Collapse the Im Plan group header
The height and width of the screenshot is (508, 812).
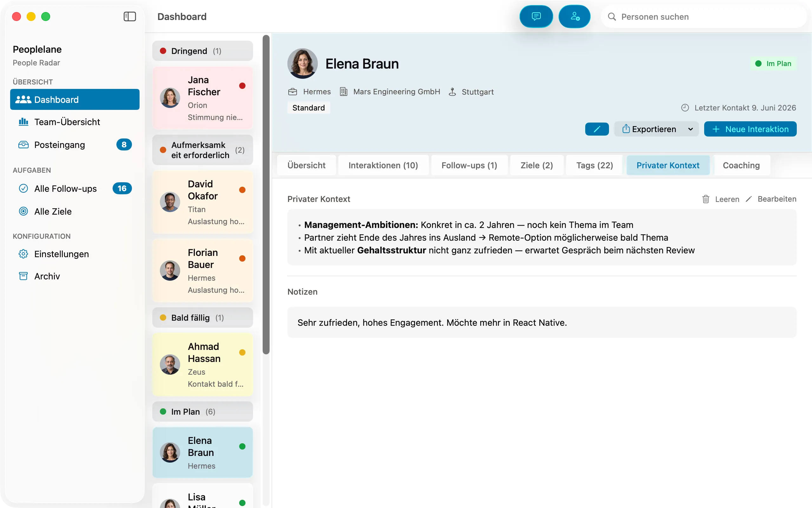coord(202,411)
